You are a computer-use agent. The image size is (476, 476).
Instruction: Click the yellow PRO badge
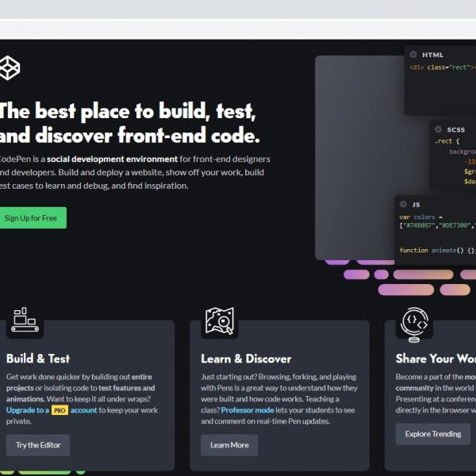pyautogui.click(x=60, y=411)
